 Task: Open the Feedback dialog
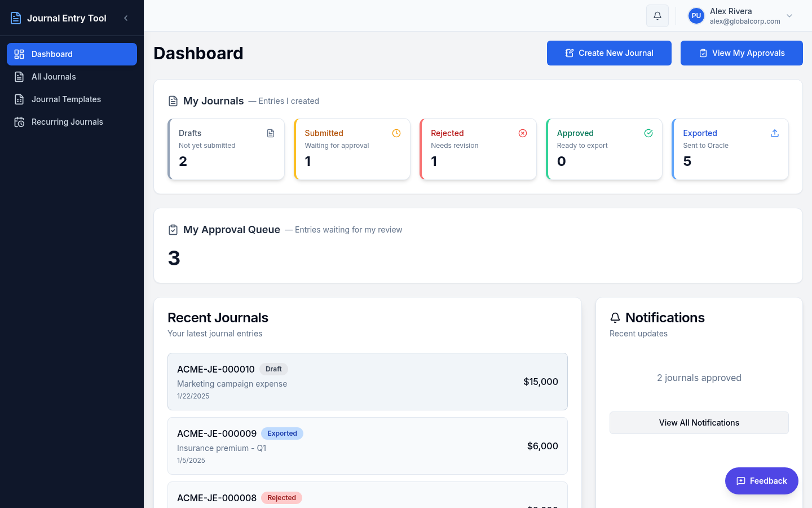[x=761, y=481]
